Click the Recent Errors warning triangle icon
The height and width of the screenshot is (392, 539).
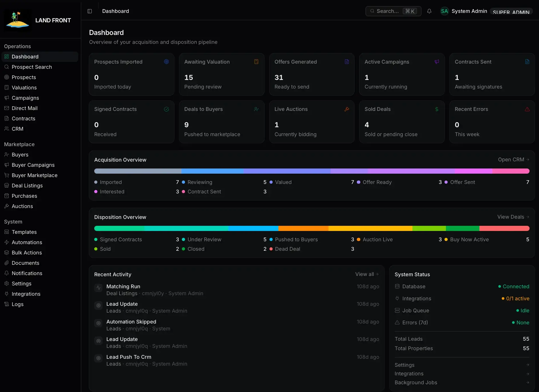pyautogui.click(x=527, y=109)
